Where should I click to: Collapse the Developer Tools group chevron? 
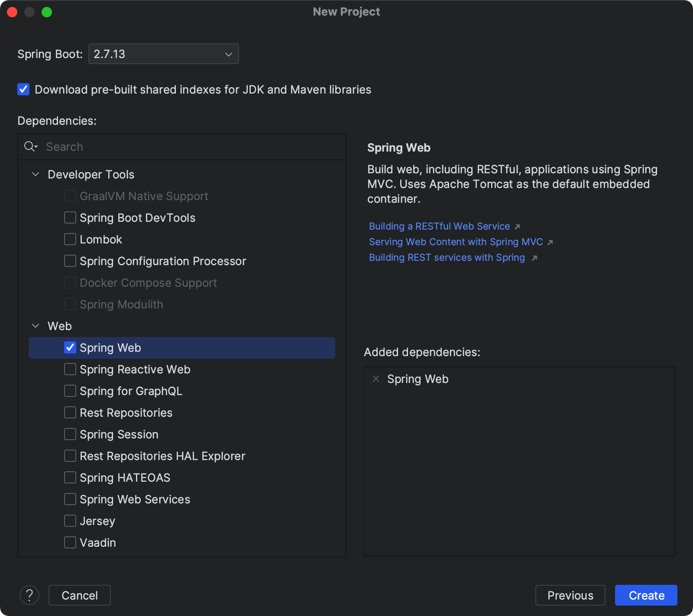pos(36,174)
